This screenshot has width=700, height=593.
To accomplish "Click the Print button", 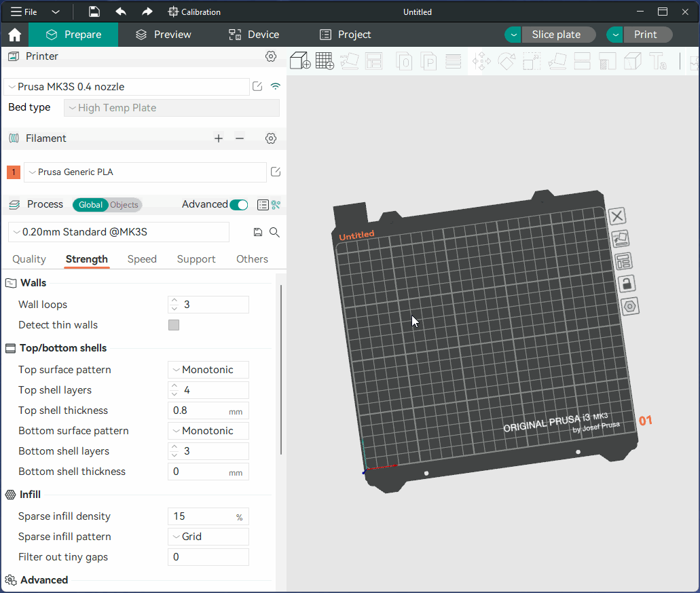I will click(x=648, y=35).
